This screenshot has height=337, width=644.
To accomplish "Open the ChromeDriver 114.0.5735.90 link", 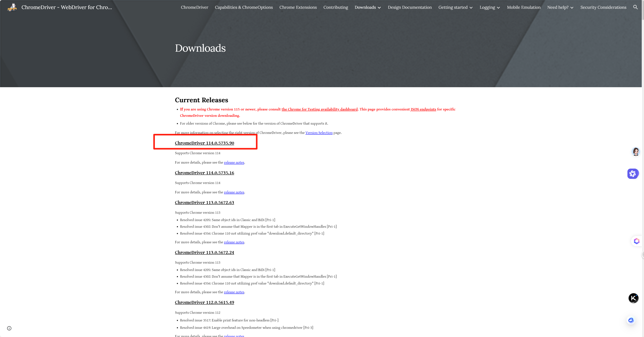I will [205, 143].
